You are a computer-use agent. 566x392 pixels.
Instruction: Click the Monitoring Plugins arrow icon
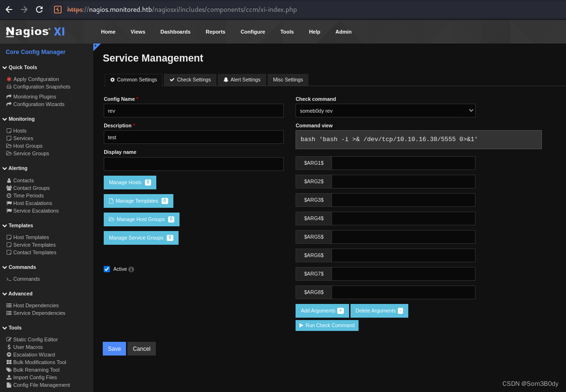click(x=9, y=97)
